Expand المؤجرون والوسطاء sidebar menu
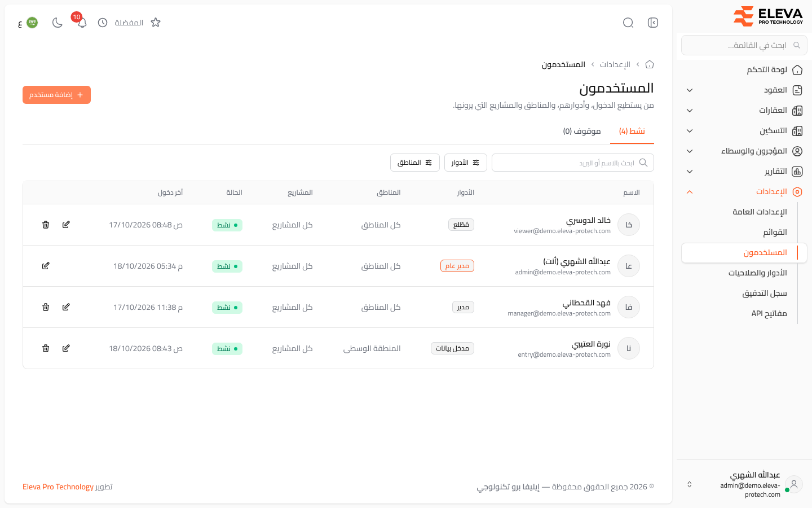812x508 pixels. click(744, 151)
